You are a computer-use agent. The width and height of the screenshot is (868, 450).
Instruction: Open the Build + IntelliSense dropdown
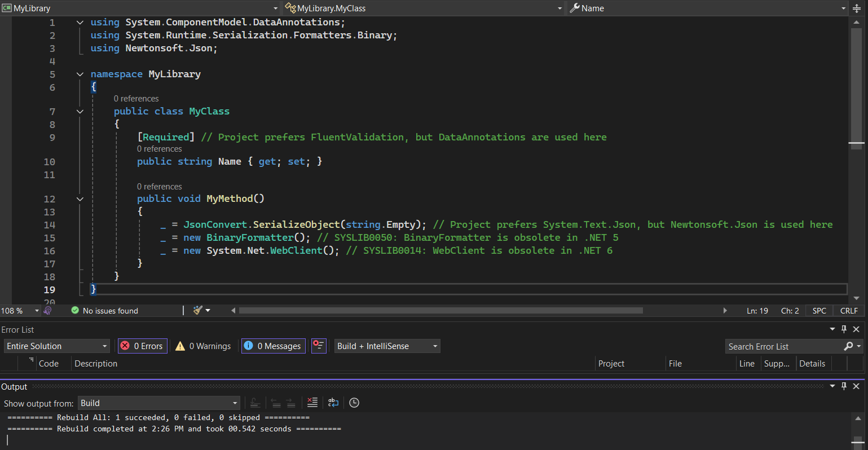[x=387, y=346]
